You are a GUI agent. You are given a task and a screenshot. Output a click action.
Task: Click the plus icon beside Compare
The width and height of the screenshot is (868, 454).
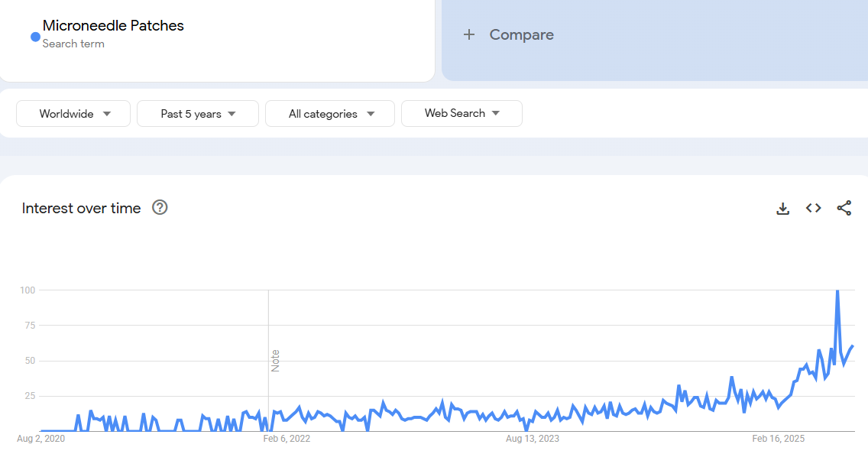coord(469,34)
